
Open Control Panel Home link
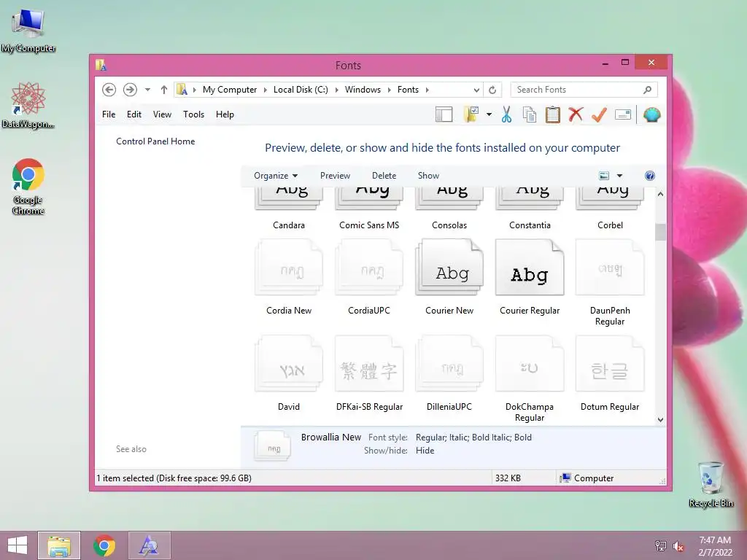155,141
